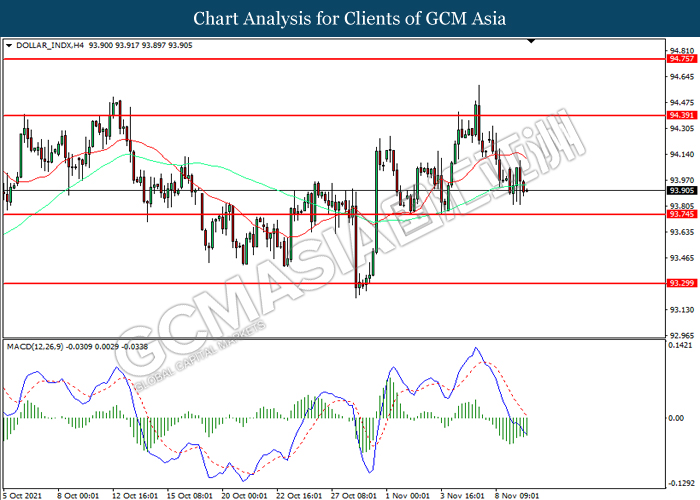
Task: Click the 8 Nov 09:01 time axis label
Action: (x=517, y=496)
